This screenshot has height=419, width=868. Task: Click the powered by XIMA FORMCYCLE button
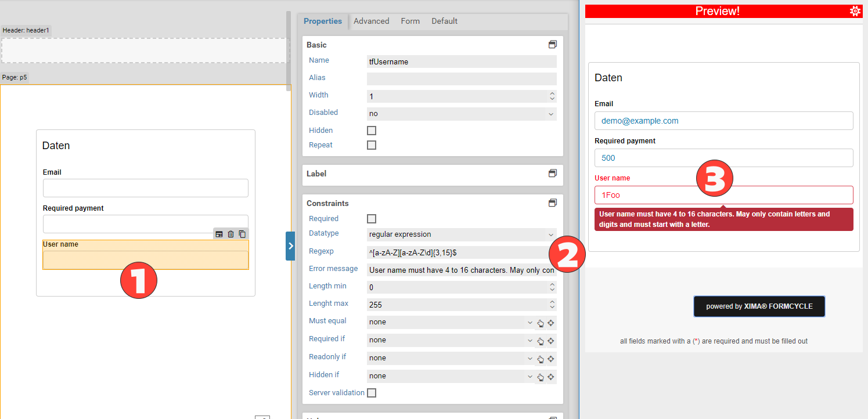pos(759,306)
